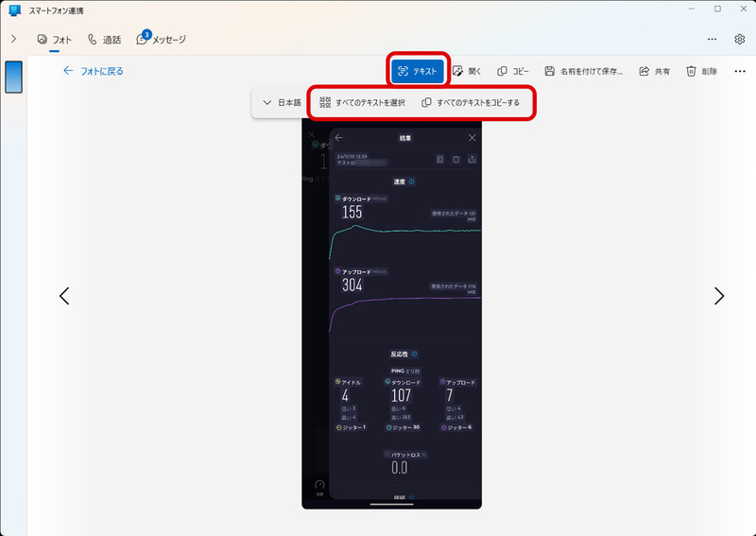Click the packet loss value 0.0
The height and width of the screenshot is (536, 756).
tap(399, 468)
